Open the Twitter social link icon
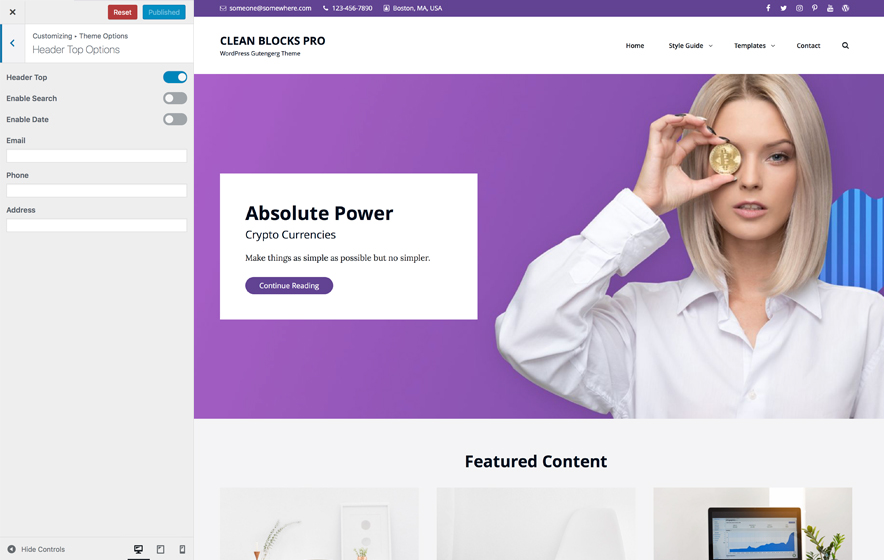 783,8
